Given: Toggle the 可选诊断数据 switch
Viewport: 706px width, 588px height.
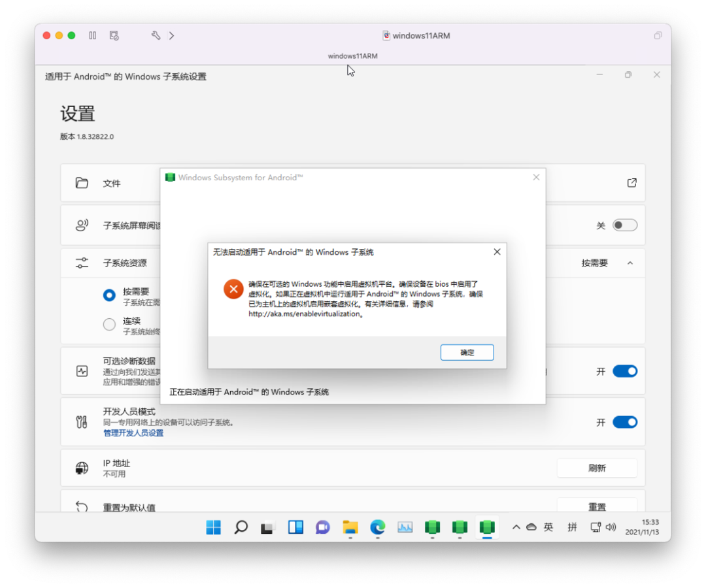Looking at the screenshot, I should [625, 371].
